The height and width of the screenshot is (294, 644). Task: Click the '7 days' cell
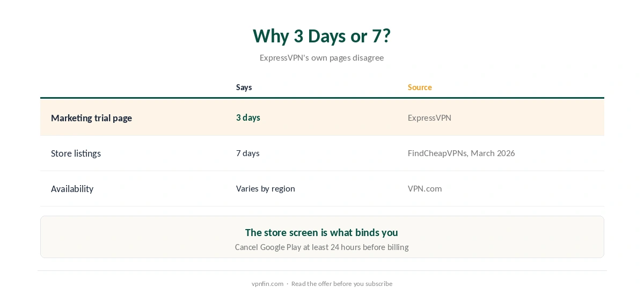[248, 153]
